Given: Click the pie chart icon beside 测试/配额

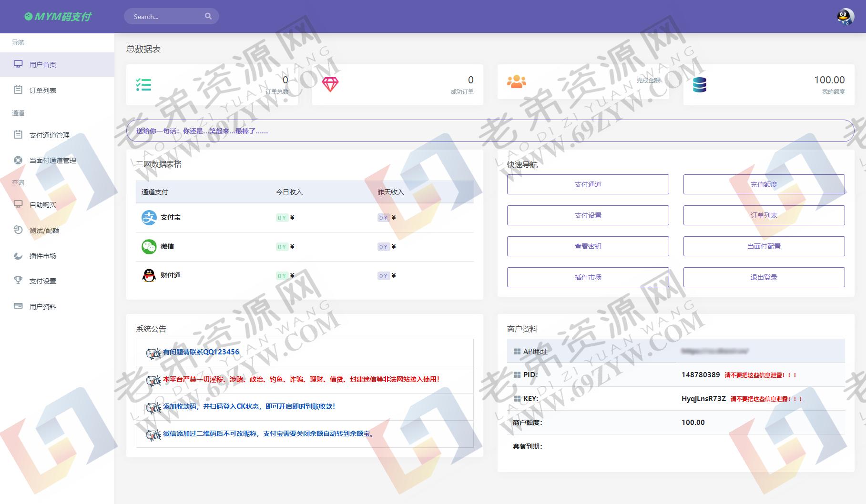Looking at the screenshot, I should 18,230.
